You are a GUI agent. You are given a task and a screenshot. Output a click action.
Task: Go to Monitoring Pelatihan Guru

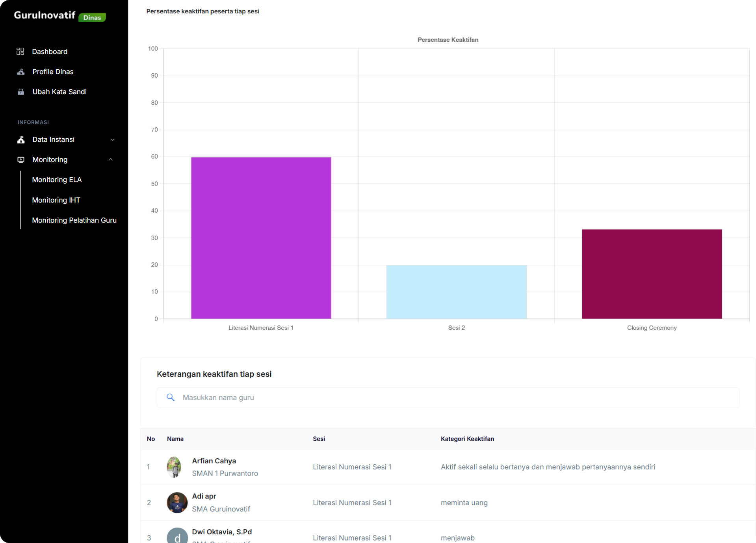click(x=74, y=220)
